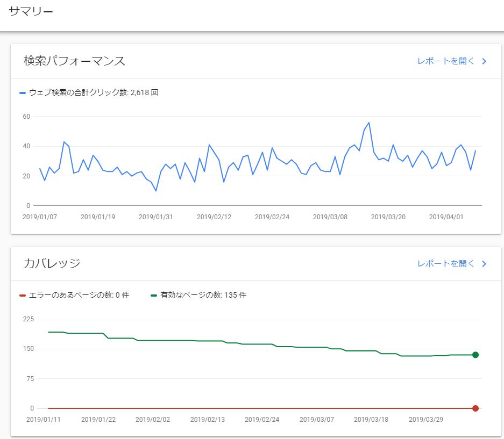The image size is (504, 439).
Task: Click the 2019/01/11 coverage axis date
Action: click(44, 420)
